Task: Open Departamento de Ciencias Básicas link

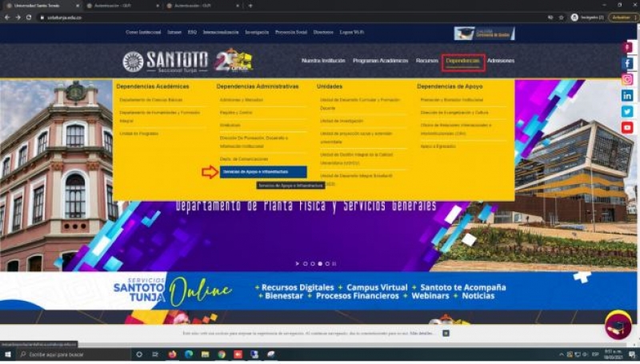Action: (150, 100)
